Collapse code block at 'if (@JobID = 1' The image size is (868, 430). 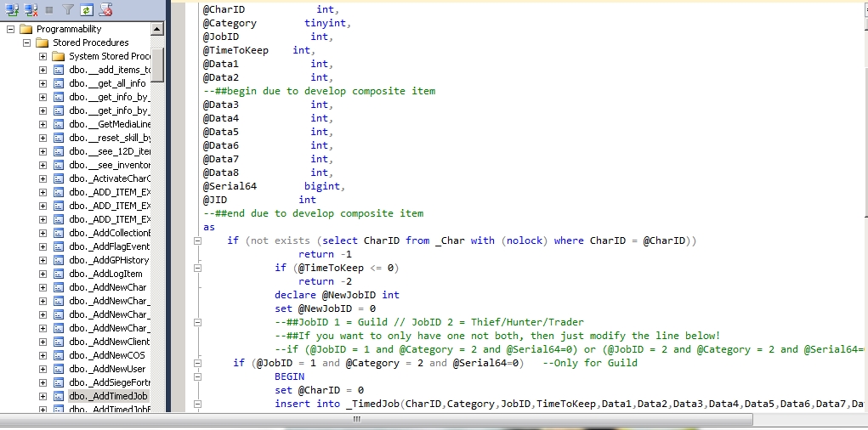(197, 363)
